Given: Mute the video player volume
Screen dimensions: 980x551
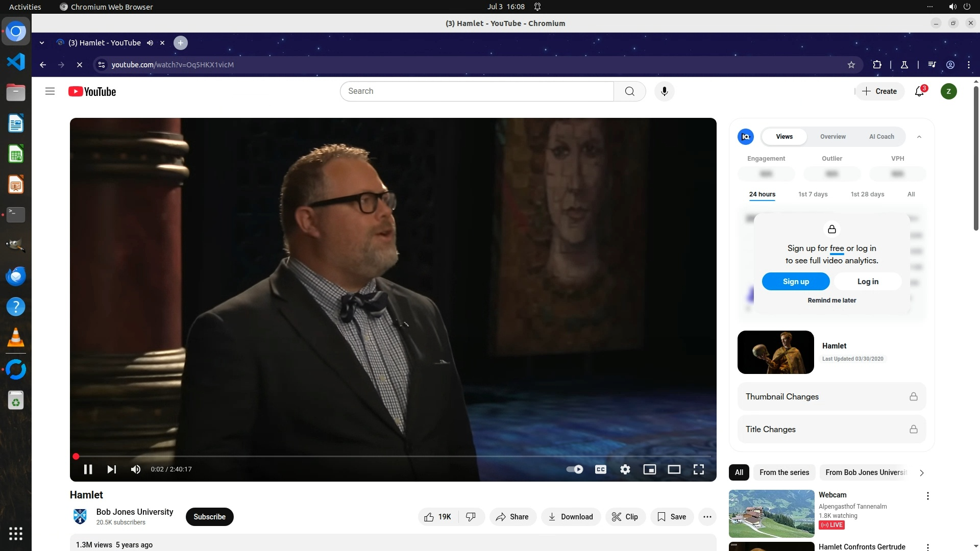Looking at the screenshot, I should pyautogui.click(x=135, y=469).
